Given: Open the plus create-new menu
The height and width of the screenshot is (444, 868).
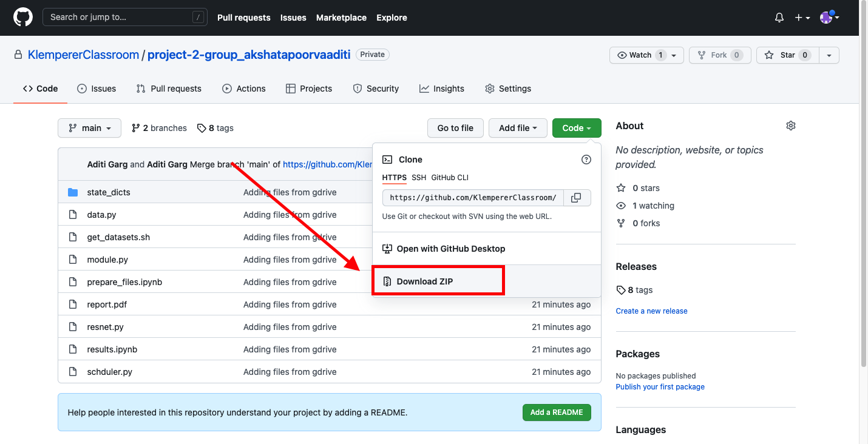Looking at the screenshot, I should [x=802, y=18].
